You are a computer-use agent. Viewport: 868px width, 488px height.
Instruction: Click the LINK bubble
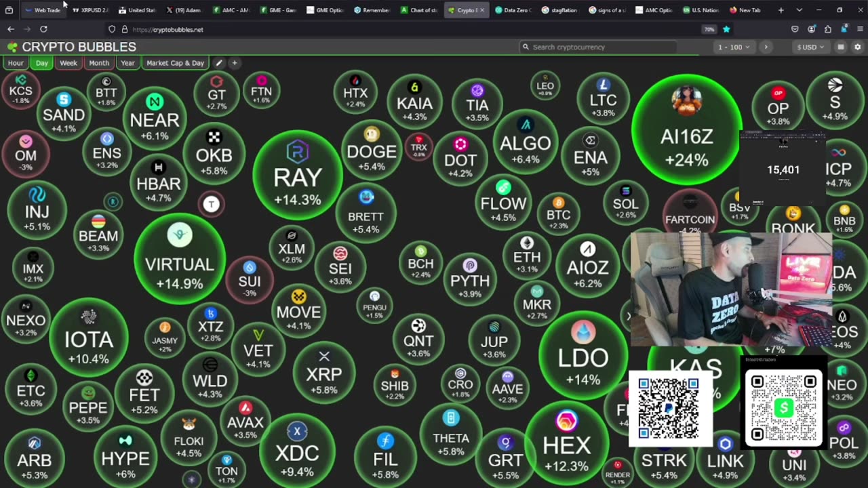pyautogui.click(x=726, y=460)
